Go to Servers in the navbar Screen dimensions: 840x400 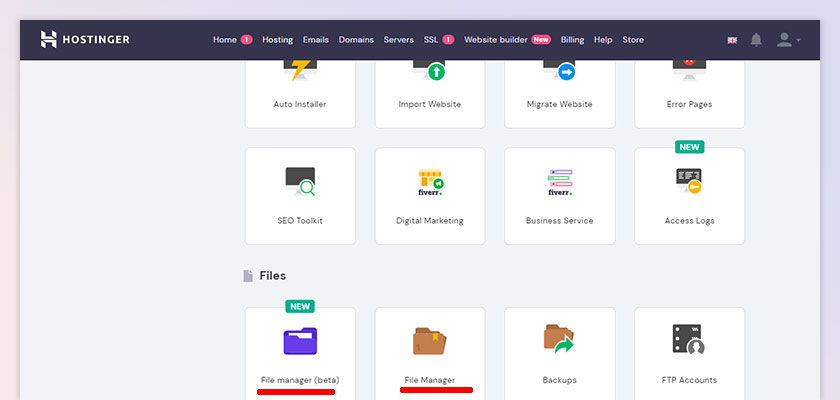pyautogui.click(x=399, y=40)
